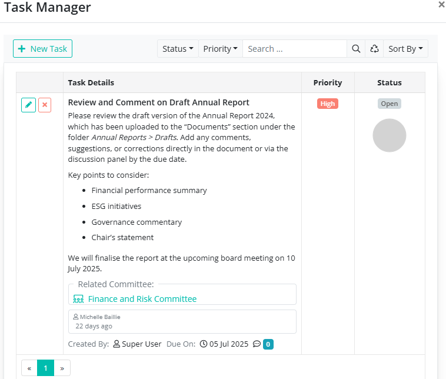Click the due date 05 Jul 2025

click(x=229, y=344)
